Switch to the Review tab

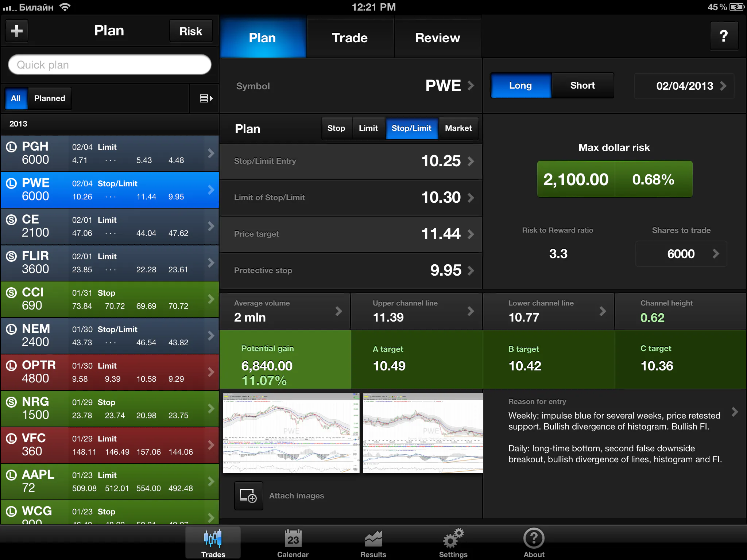pyautogui.click(x=438, y=38)
